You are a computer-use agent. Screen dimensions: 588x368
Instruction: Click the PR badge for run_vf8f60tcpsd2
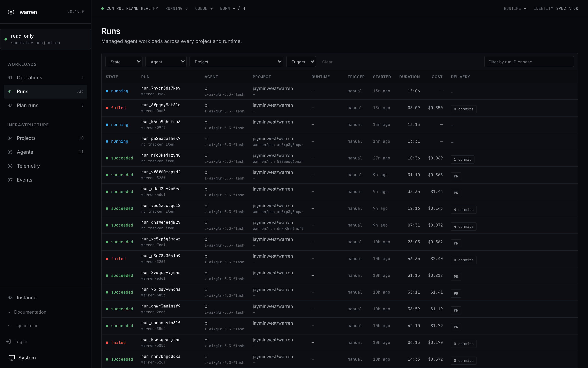pos(456,176)
